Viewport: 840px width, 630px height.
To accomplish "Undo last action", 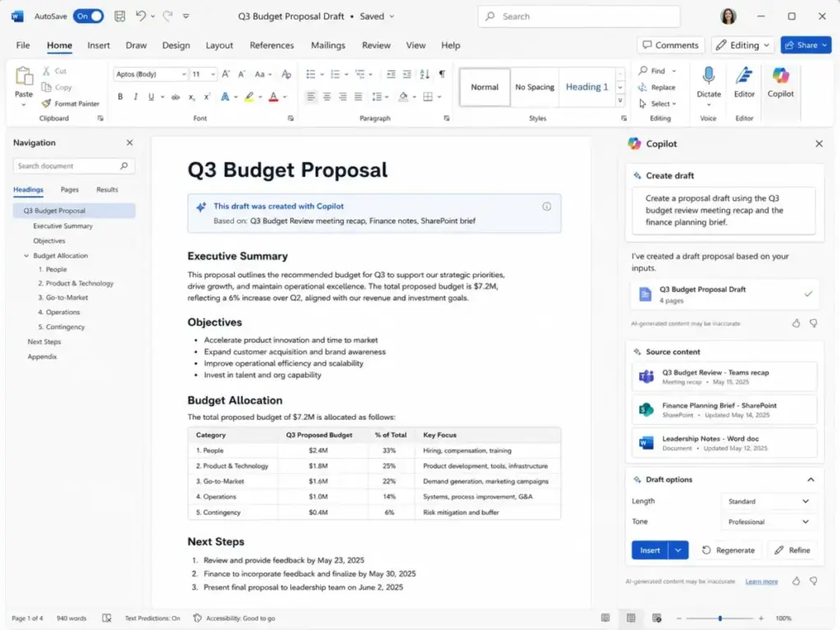I will click(x=140, y=16).
